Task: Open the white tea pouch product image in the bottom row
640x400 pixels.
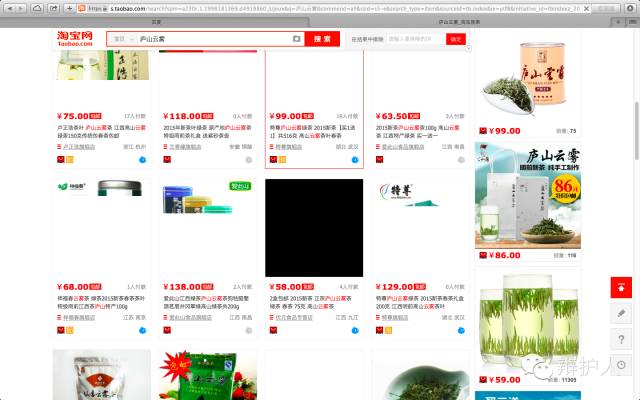Action: [102, 375]
